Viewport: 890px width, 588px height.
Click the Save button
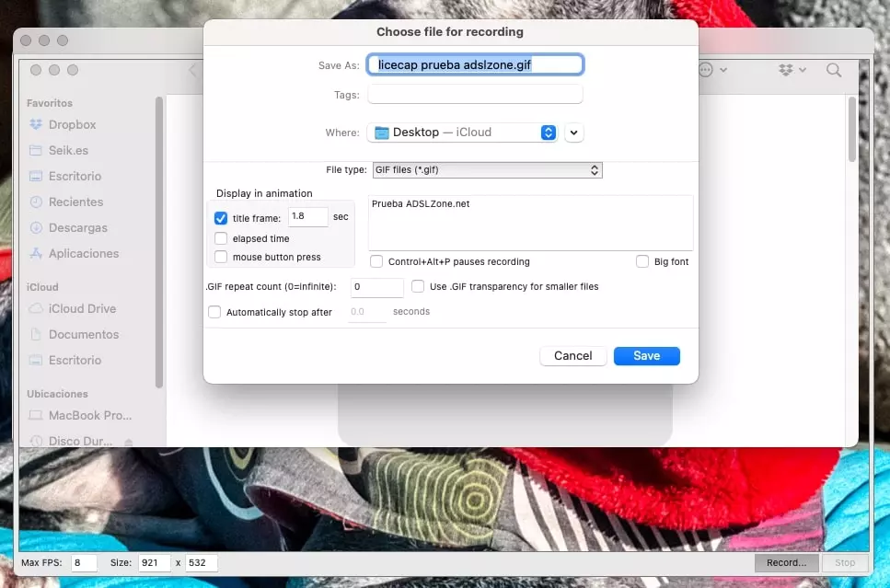pyautogui.click(x=646, y=356)
